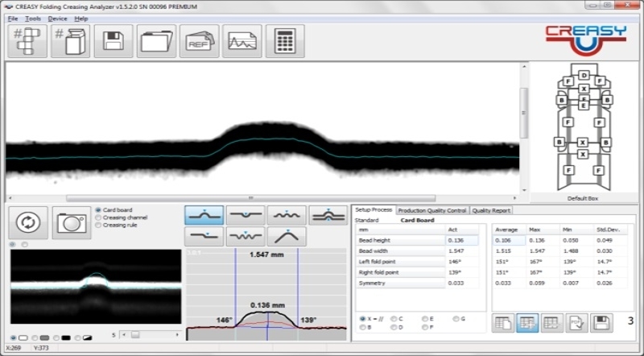
Task: Click vertical scrollbar thumb of main profile image
Action: 524,113
